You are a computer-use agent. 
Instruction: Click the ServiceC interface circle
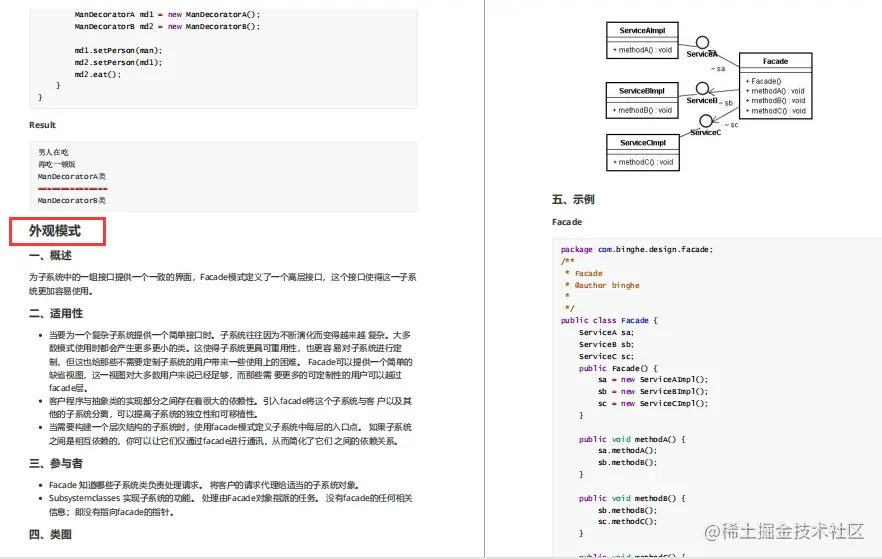706,121
